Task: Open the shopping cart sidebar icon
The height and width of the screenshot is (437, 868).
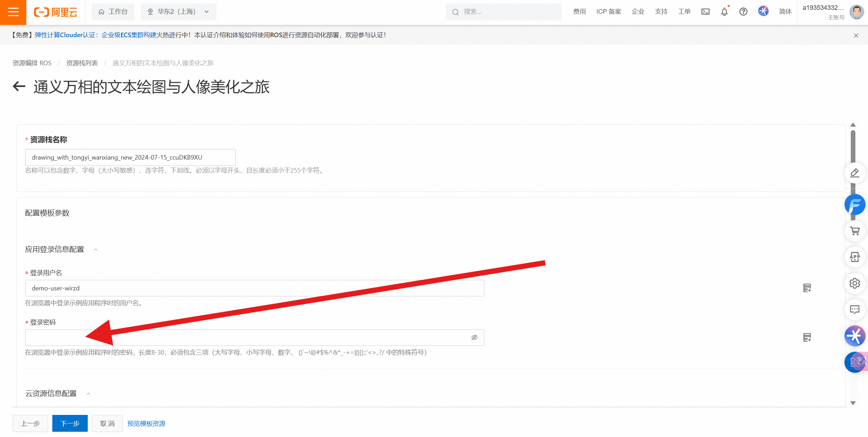Action: point(855,231)
